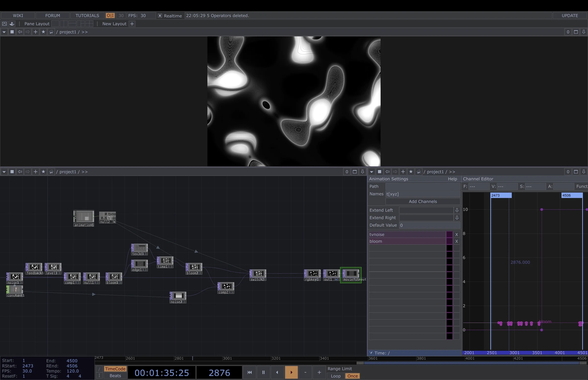Image resolution: width=588 pixels, height=380 pixels.
Task: Open top pane split arrow menu
Action: pyautogui.click(x=584, y=32)
